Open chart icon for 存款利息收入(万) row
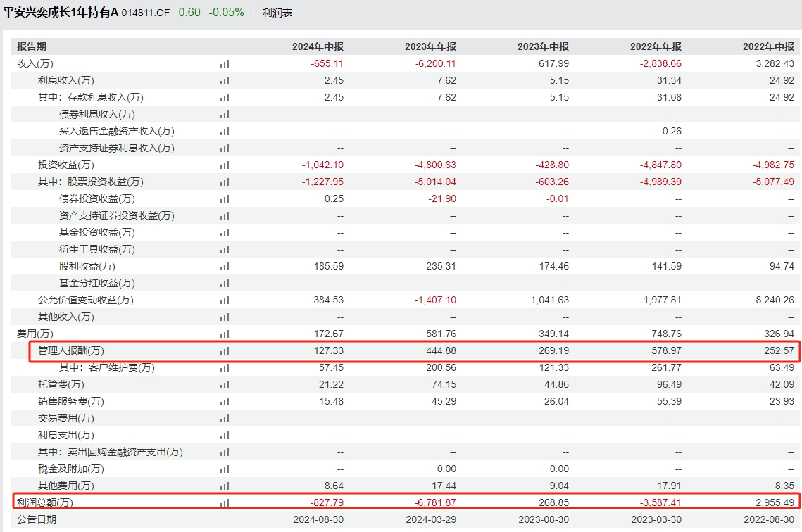 [x=225, y=98]
